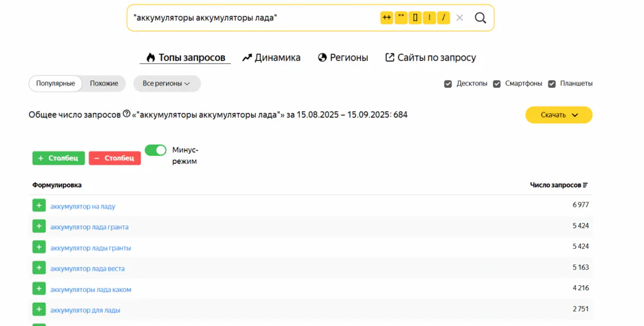Switch off the Минус-режим toggle
Viewport: 644px width, 326px height.
tap(156, 150)
